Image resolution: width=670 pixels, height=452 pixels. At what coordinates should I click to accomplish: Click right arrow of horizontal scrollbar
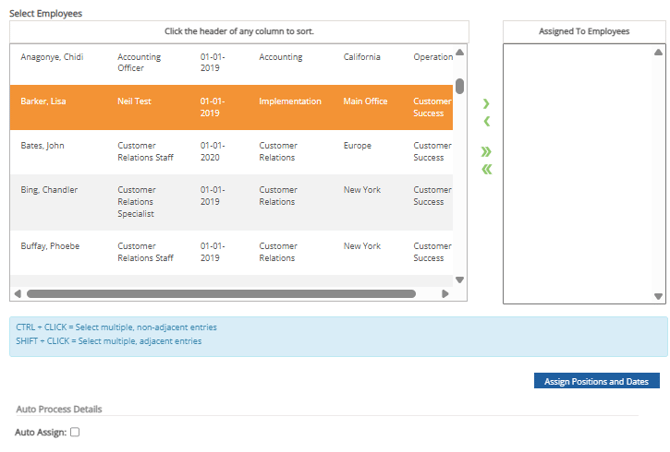446,294
